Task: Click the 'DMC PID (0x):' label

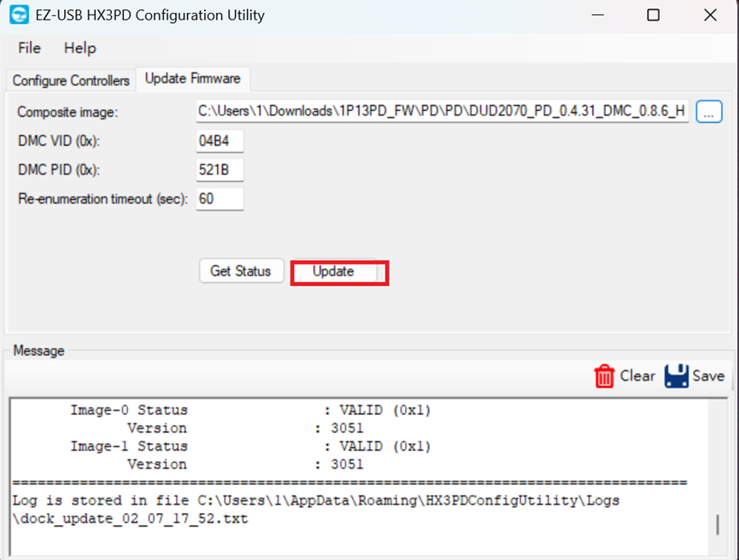Action: click(x=58, y=170)
